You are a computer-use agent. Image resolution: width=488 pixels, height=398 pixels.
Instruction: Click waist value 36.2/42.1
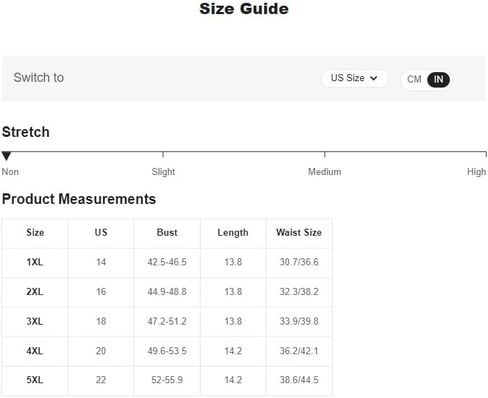pos(299,351)
